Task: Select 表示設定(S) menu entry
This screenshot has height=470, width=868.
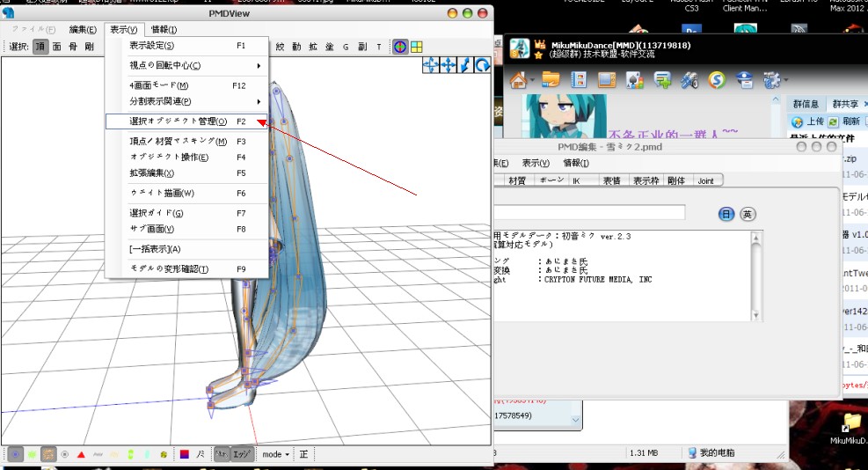Action: click(x=187, y=46)
